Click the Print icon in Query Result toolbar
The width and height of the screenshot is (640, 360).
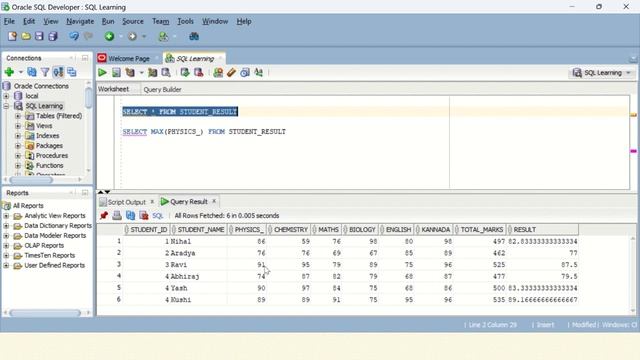click(x=117, y=216)
